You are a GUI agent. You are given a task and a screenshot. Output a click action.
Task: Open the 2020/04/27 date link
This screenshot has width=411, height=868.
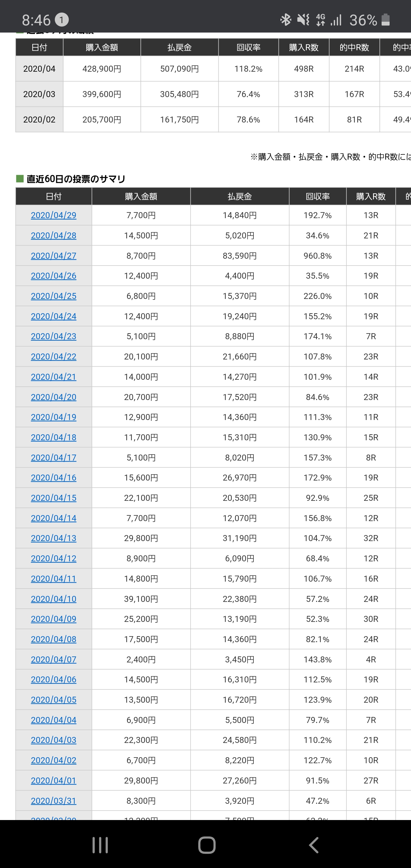coord(54,256)
